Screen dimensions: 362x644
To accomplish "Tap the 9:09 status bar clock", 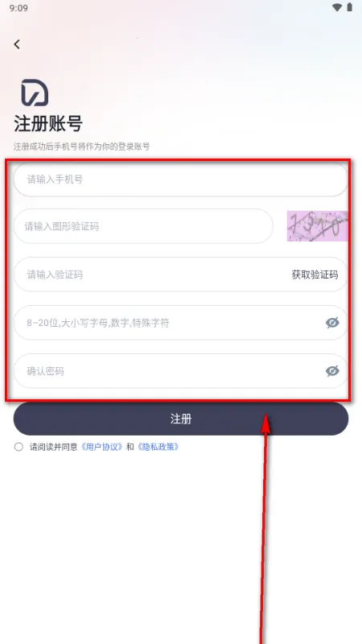I will point(19,8).
